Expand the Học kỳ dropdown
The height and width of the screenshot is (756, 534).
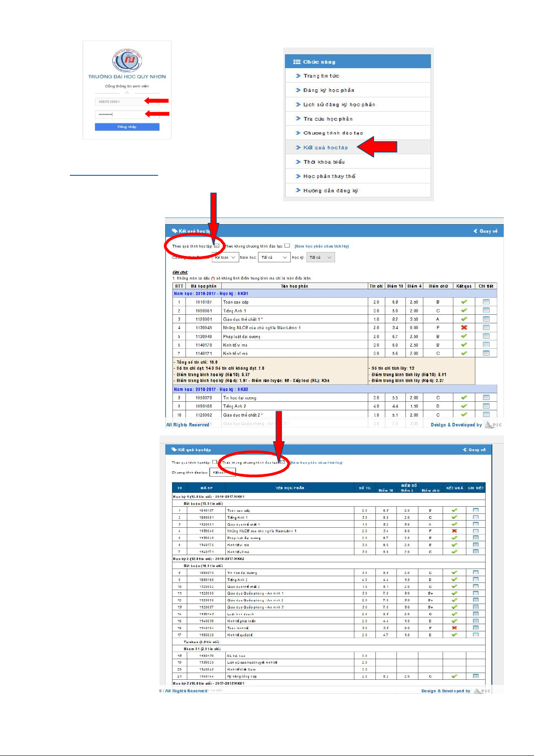coord(321,257)
